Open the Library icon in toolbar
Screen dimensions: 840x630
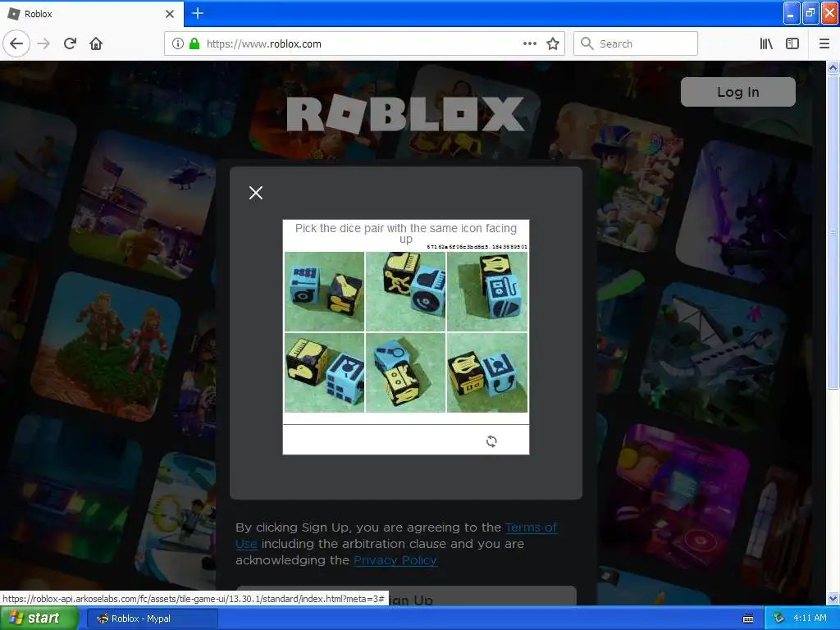coord(766,43)
